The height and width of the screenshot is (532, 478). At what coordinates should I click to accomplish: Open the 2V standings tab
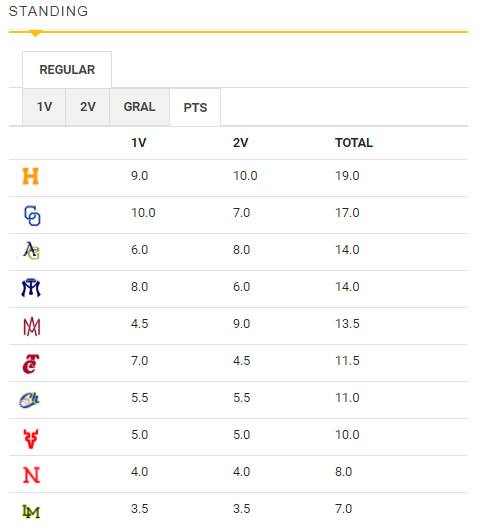[x=88, y=107]
